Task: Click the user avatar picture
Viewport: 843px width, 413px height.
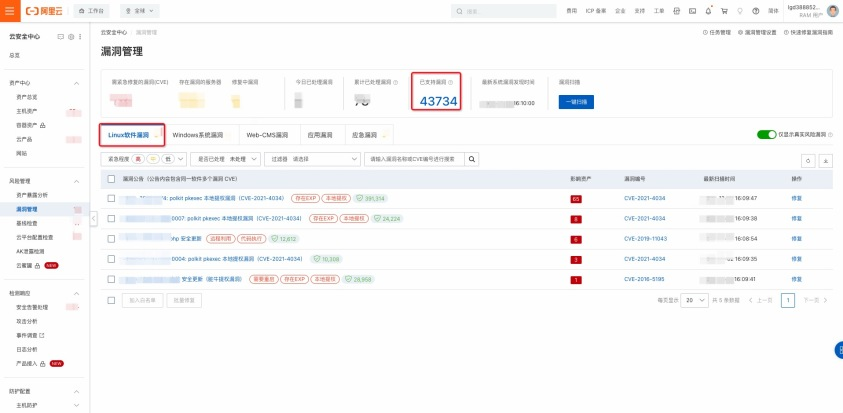Action: click(832, 11)
